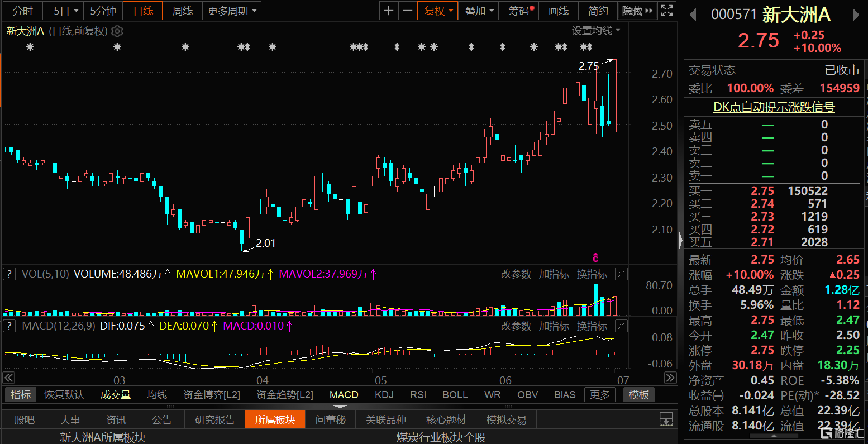Go to the previous stock using the left arrow
This screenshot has width=868, height=444.
click(x=693, y=15)
